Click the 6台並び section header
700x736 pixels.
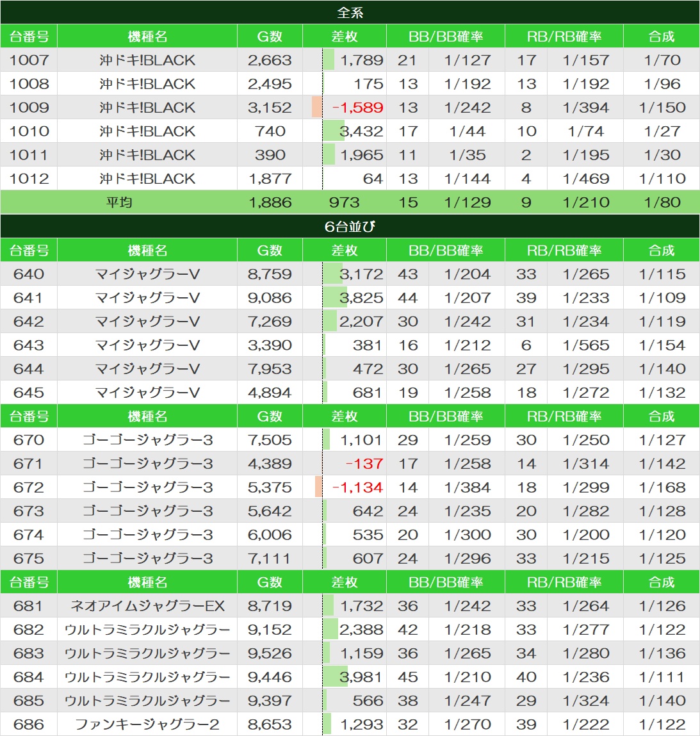[x=350, y=226]
